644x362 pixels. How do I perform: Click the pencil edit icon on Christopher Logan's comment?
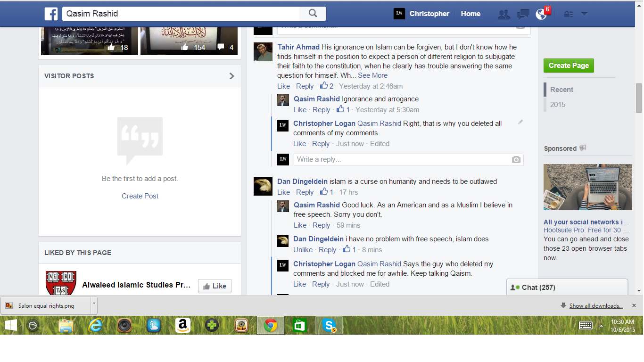click(x=520, y=122)
